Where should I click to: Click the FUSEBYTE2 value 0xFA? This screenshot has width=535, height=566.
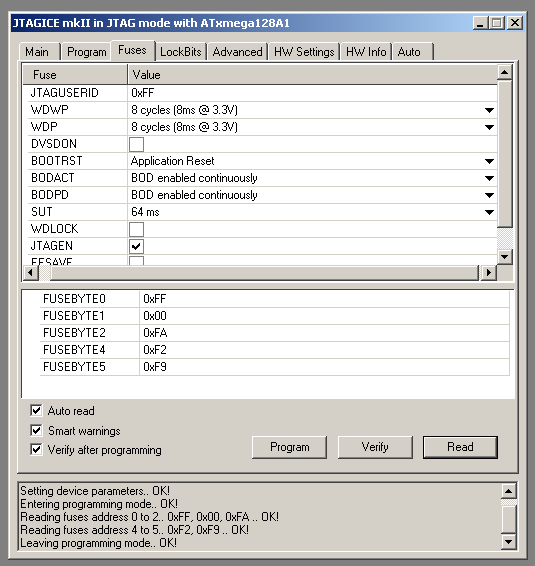155,333
